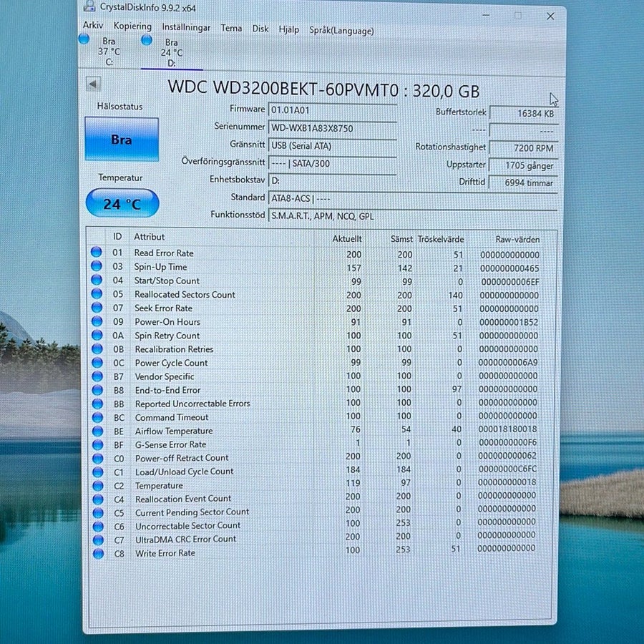The width and height of the screenshot is (644, 644).
Task: Click the Uppstarter value 1705 gånger
Action: 524,165
